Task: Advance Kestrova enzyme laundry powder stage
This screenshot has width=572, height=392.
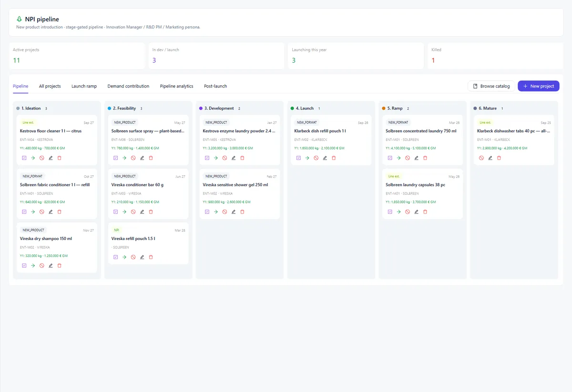Action: pyautogui.click(x=216, y=158)
